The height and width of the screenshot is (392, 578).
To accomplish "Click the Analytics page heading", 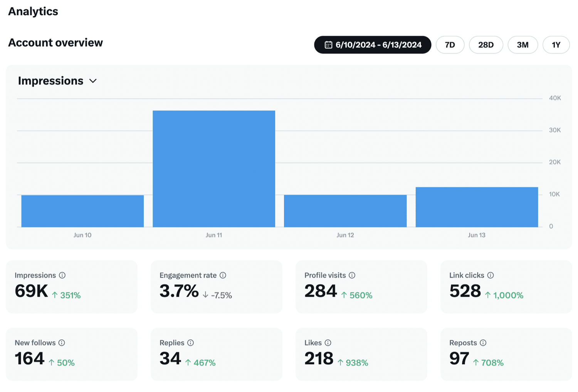I will coord(33,12).
